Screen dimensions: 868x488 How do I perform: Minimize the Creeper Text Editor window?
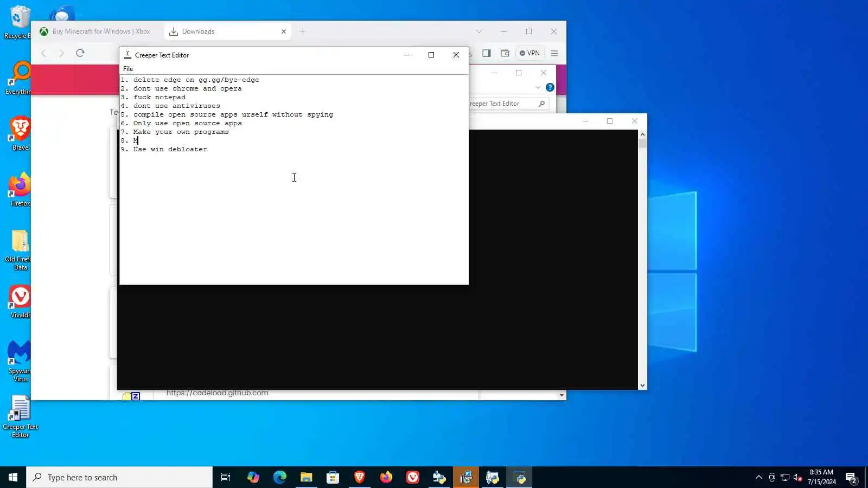(406, 55)
